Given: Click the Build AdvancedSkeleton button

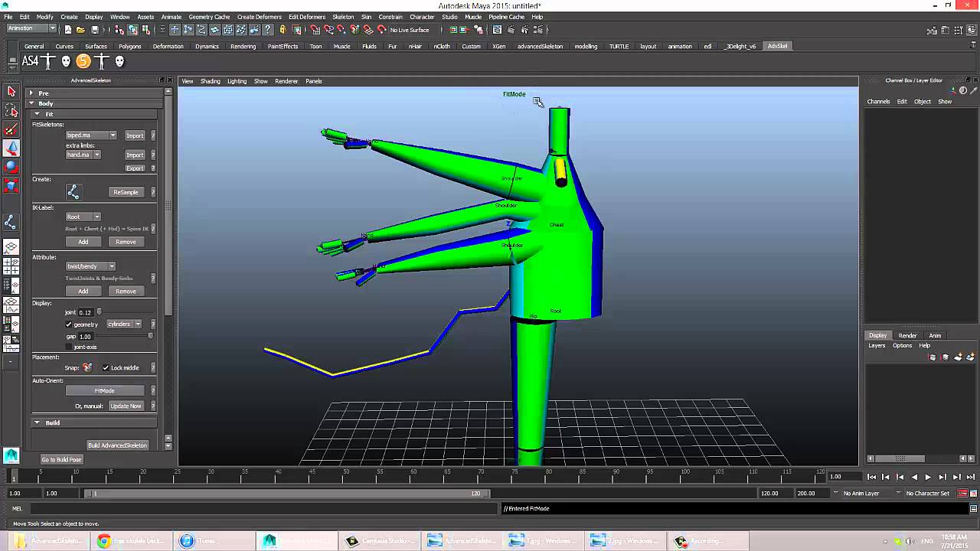Looking at the screenshot, I should tap(117, 445).
